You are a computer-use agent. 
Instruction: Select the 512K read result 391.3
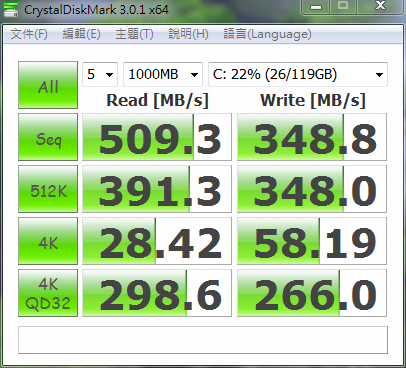(x=157, y=189)
